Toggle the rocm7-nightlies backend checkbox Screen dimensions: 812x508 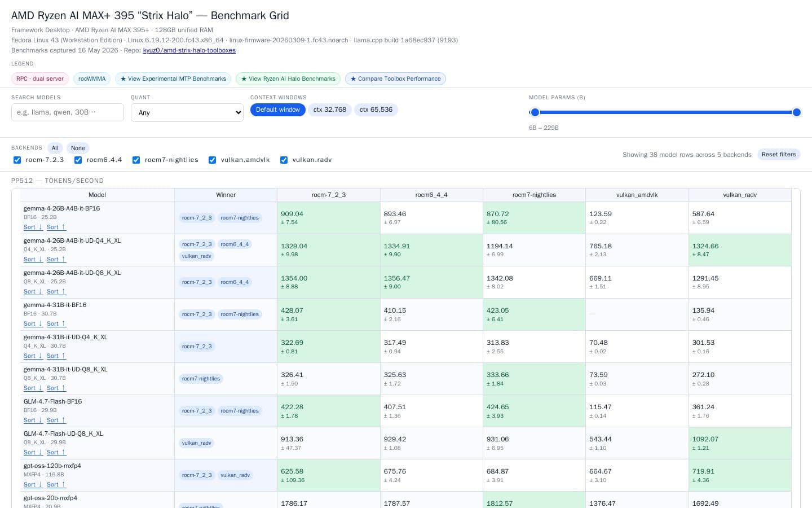tap(136, 160)
